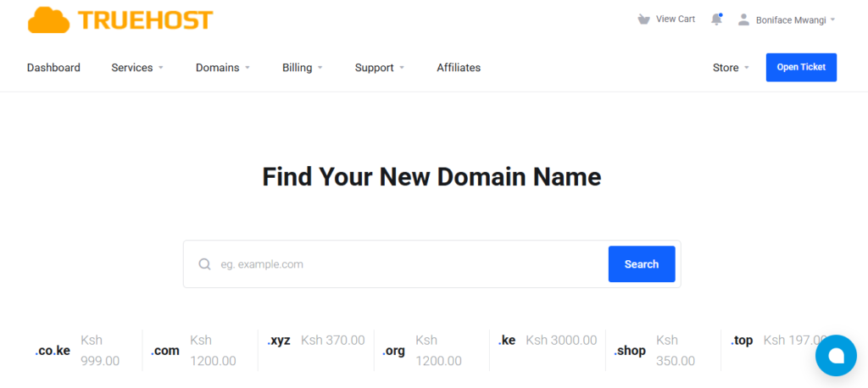868x388 pixels.
Task: Open the notifications bell icon
Action: click(x=716, y=19)
